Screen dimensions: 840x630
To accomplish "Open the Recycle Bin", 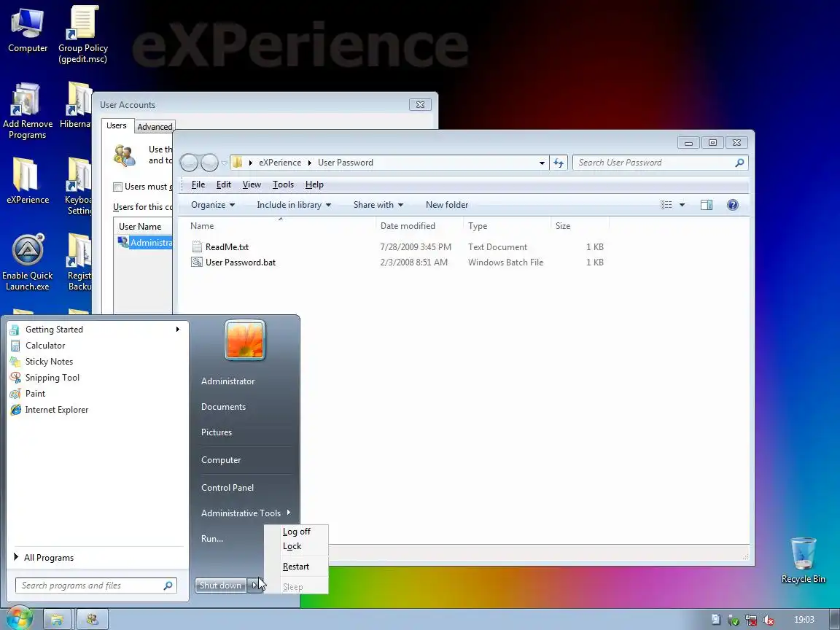I will pyautogui.click(x=803, y=560).
